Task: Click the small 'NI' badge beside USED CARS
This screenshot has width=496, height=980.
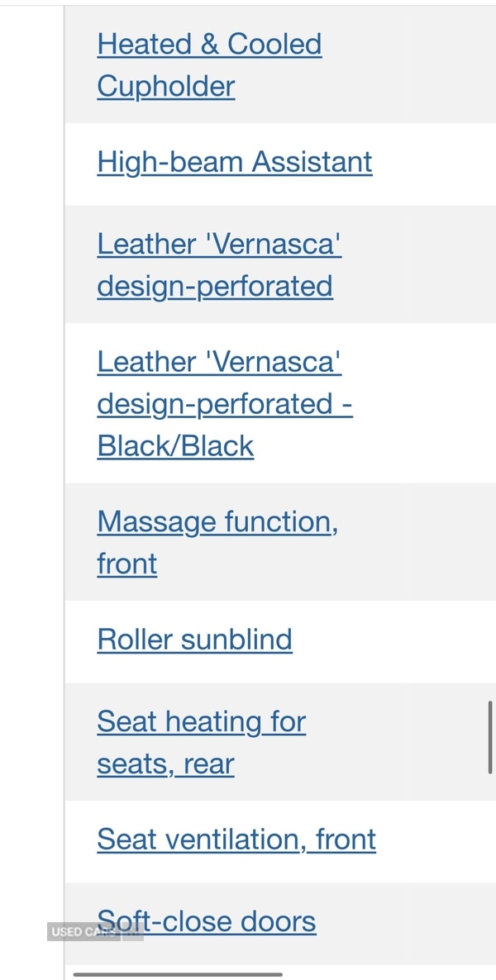Action: coord(134,932)
